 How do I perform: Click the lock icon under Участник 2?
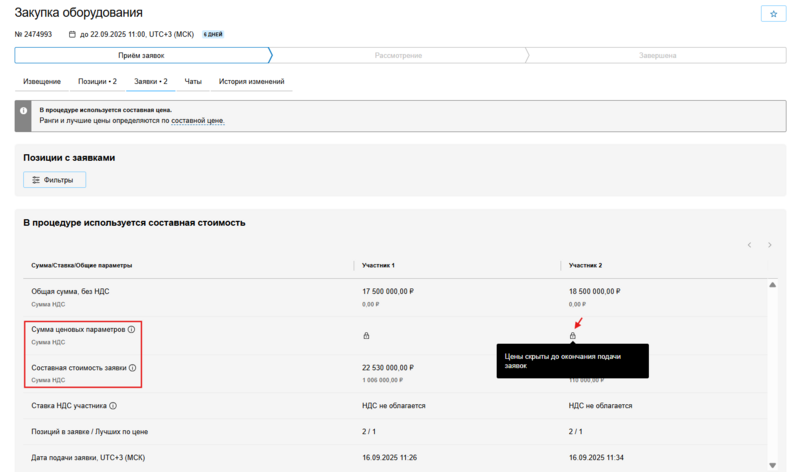coord(573,336)
